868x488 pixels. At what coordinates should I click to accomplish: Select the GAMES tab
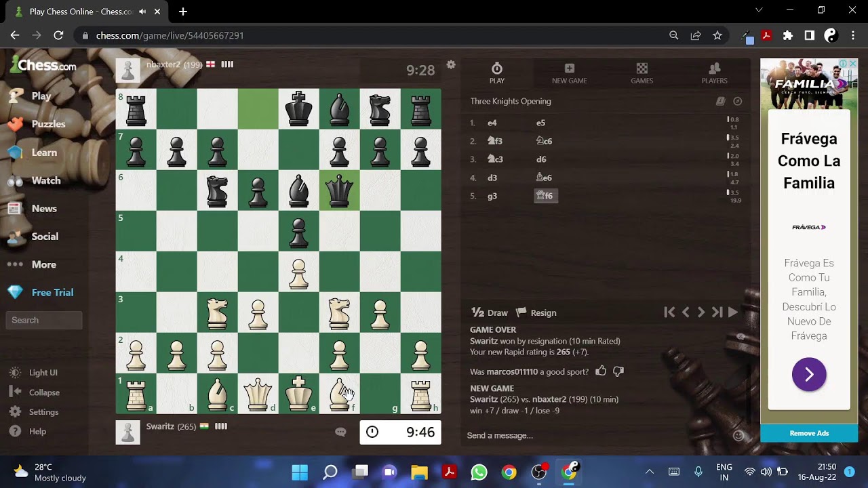coord(642,73)
